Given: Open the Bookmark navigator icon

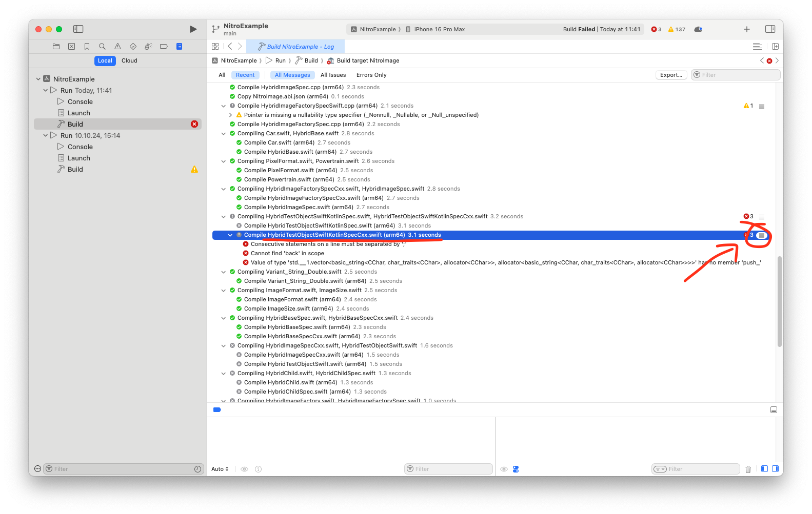Looking at the screenshot, I should click(x=87, y=47).
